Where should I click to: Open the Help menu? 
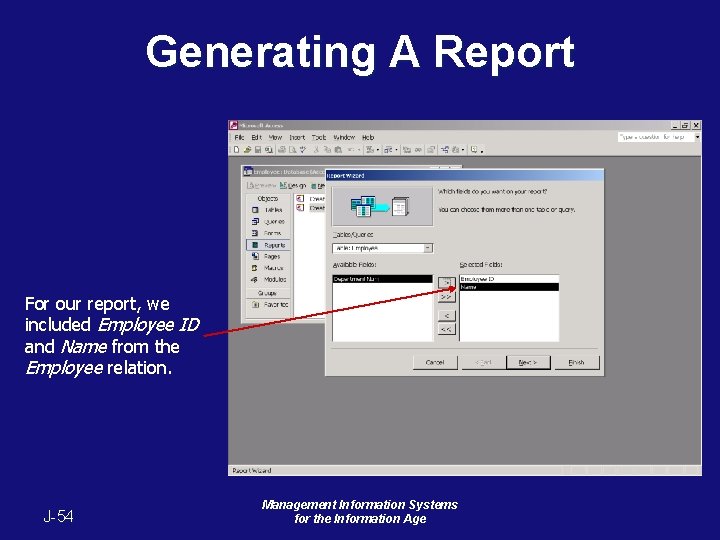click(368, 137)
